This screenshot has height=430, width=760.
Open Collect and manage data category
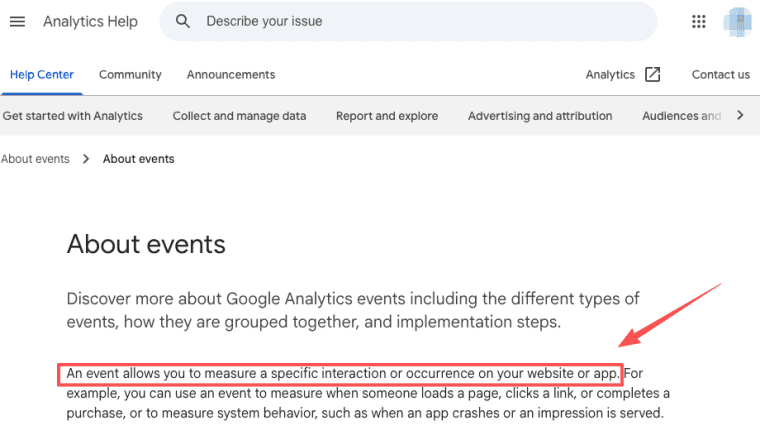(239, 116)
